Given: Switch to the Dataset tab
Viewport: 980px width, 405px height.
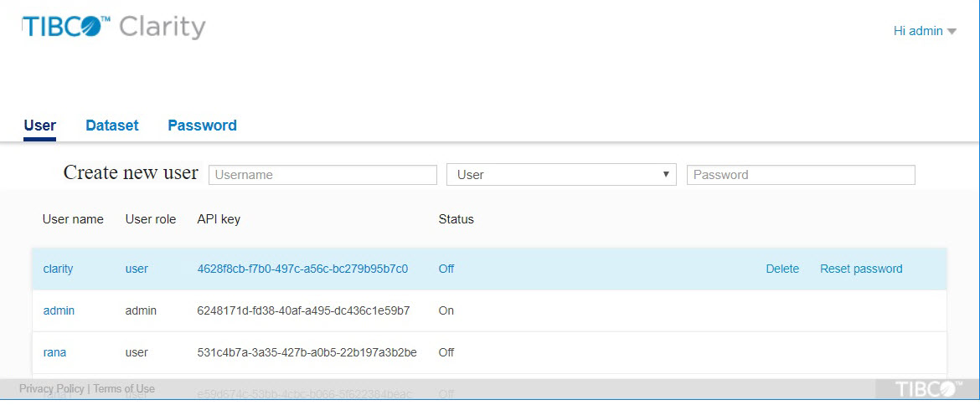Looking at the screenshot, I should [x=112, y=126].
